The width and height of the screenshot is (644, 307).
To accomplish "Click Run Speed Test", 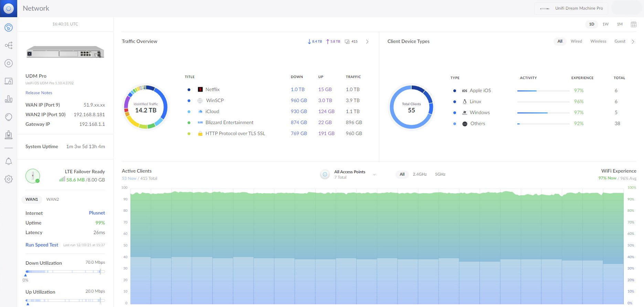I will coord(42,245).
